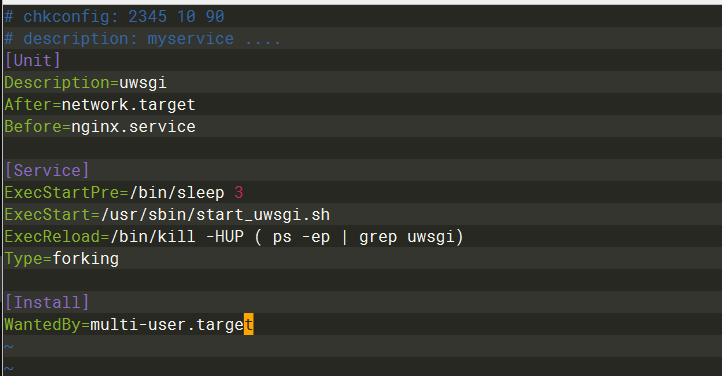Click the Description key text

click(x=57, y=83)
